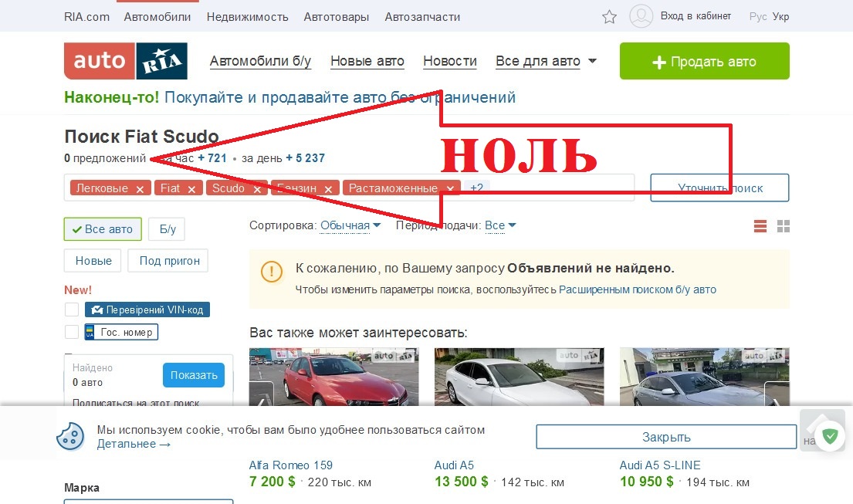The height and width of the screenshot is (504, 853).
Task: Remove the Легковые filter tag
Action: (x=140, y=189)
